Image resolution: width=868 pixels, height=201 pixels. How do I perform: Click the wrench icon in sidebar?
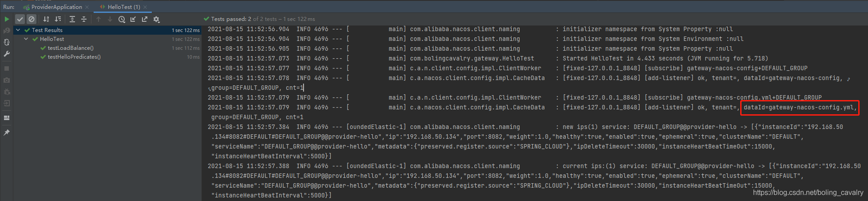point(7,54)
